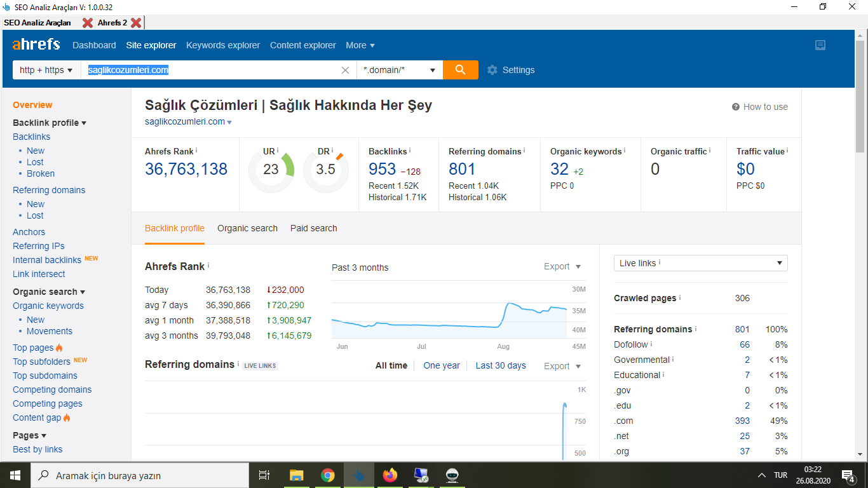Click the How to use help icon

[736, 107]
